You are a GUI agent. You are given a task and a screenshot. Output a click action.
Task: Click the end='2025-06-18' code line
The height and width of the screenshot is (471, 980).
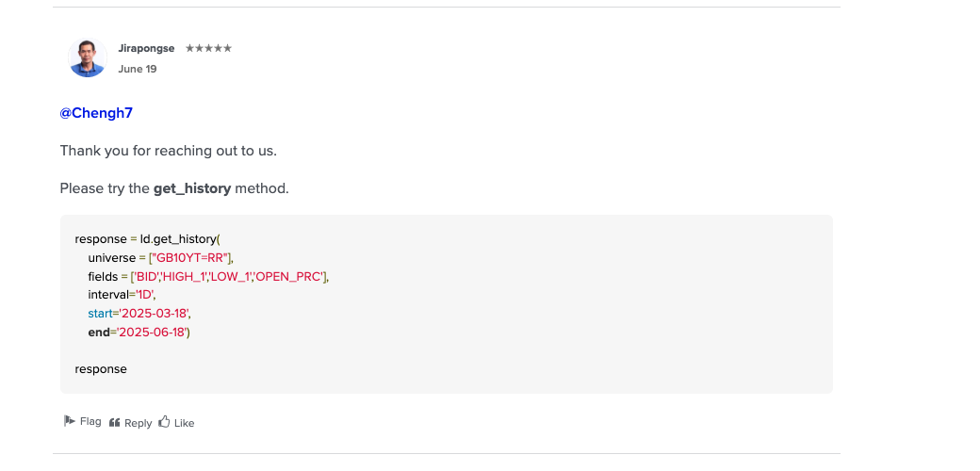coord(139,332)
